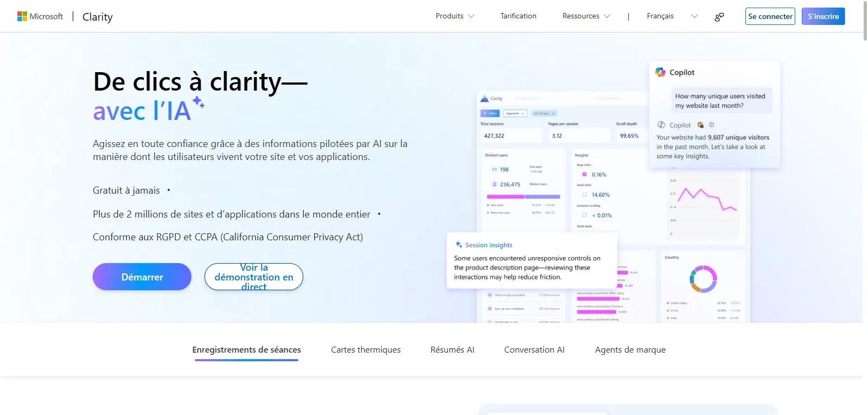Switch to the Résumés AI tab
The height and width of the screenshot is (415, 868).
coord(452,350)
